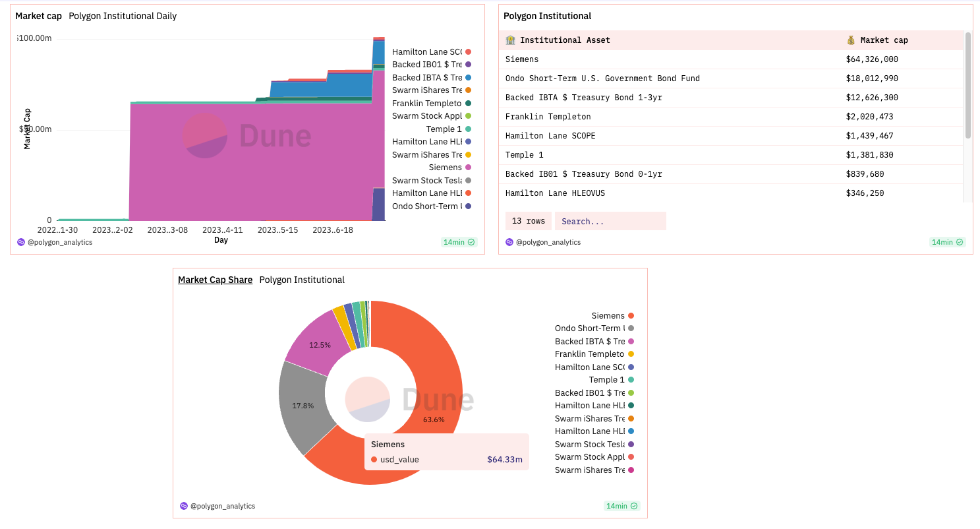This screenshot has height=529, width=980.
Task: Open the Market Cap Share title link
Action: click(x=215, y=280)
